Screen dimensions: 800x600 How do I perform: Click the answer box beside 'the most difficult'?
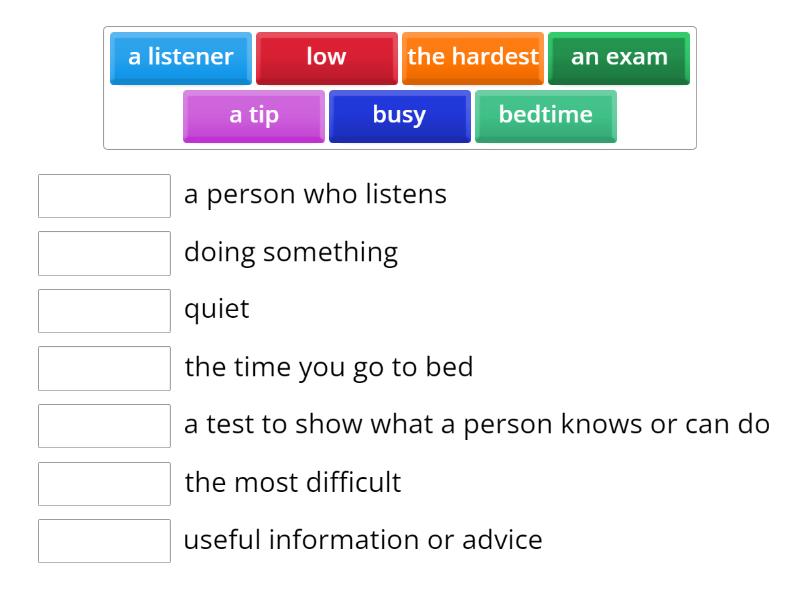[x=104, y=483]
